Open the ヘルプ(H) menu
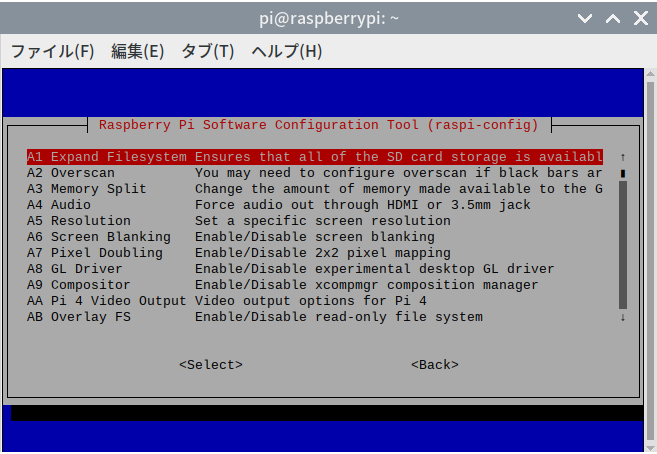Viewport: 657px width, 454px height. coord(286,51)
